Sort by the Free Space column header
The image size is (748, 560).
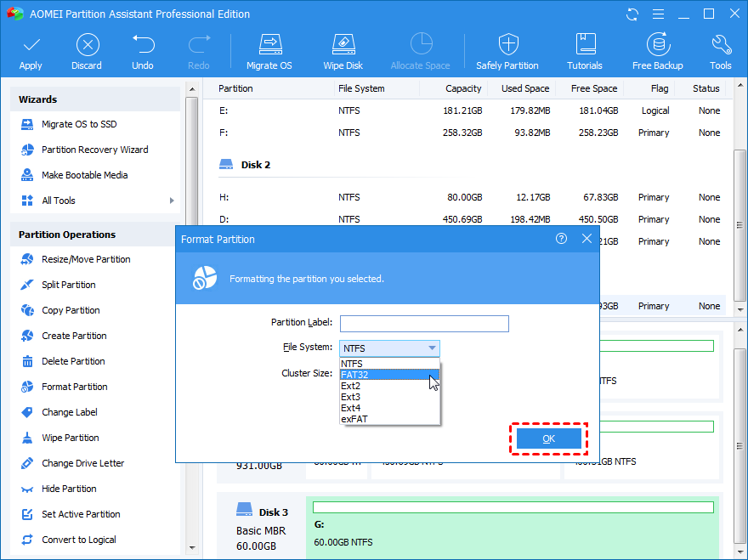pos(594,88)
